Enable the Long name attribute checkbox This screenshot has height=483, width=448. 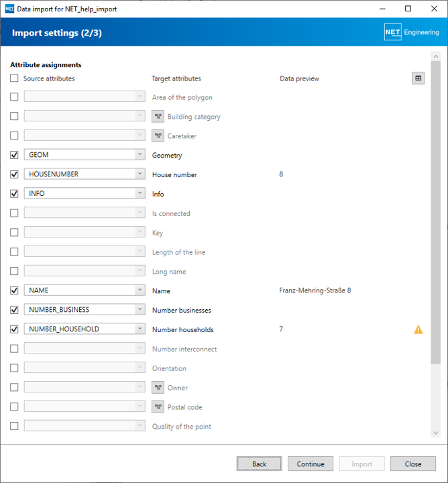tap(15, 272)
